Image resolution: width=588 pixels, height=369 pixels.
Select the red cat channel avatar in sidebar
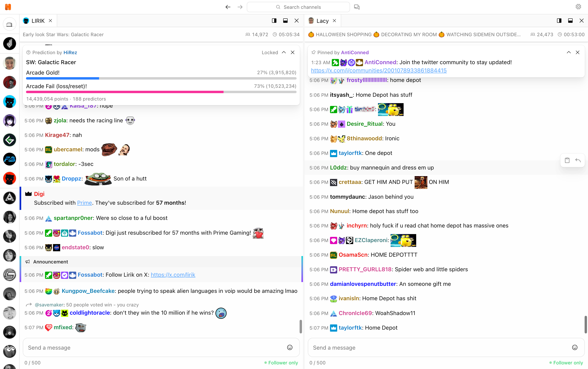click(x=10, y=178)
